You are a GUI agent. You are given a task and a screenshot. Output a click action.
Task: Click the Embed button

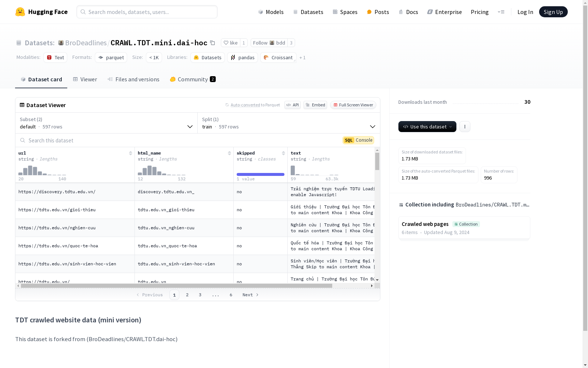[x=315, y=105]
